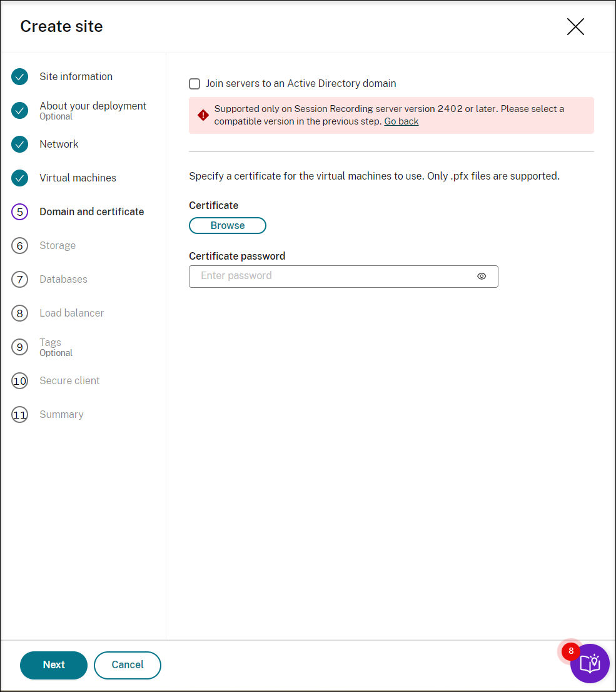Open the help guide lightbulb book icon
Screen dimensions: 616x692
[590, 663]
